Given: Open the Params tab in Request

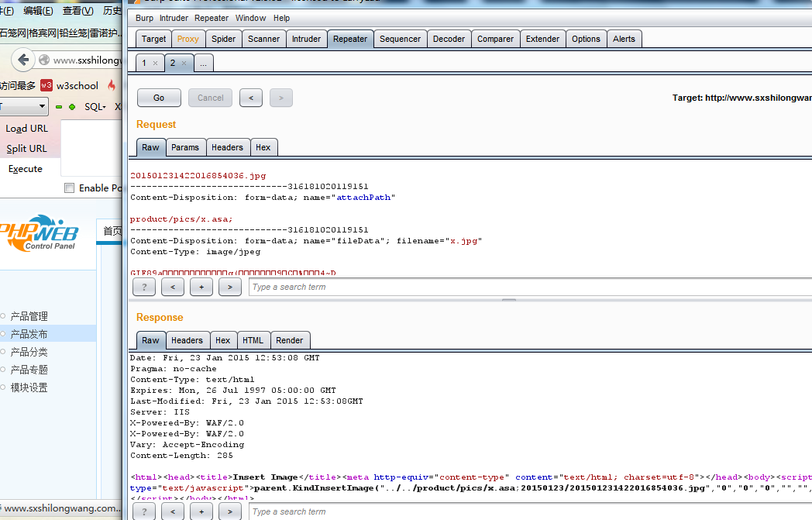Looking at the screenshot, I should click(185, 147).
